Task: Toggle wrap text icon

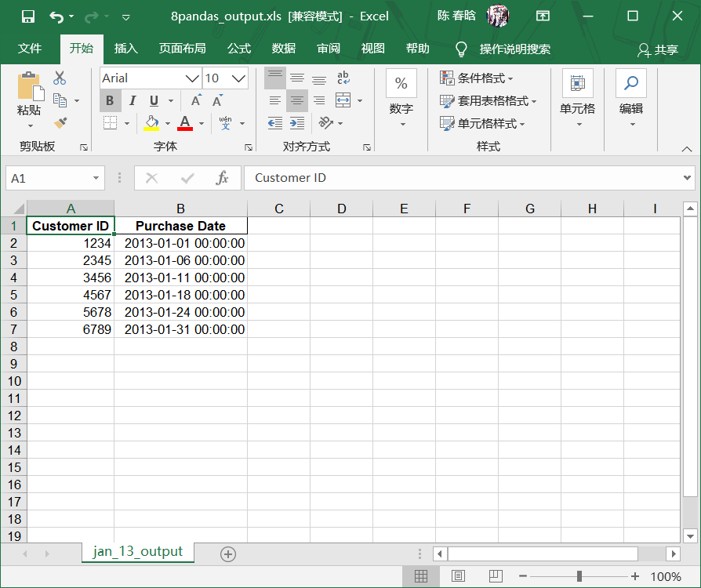Action: (343, 78)
